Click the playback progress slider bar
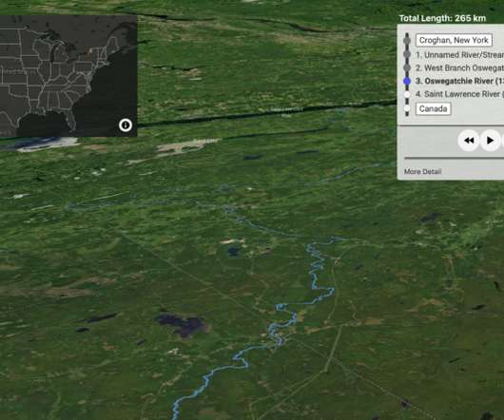This screenshot has width=504, height=420. pyautogui.click(x=454, y=158)
